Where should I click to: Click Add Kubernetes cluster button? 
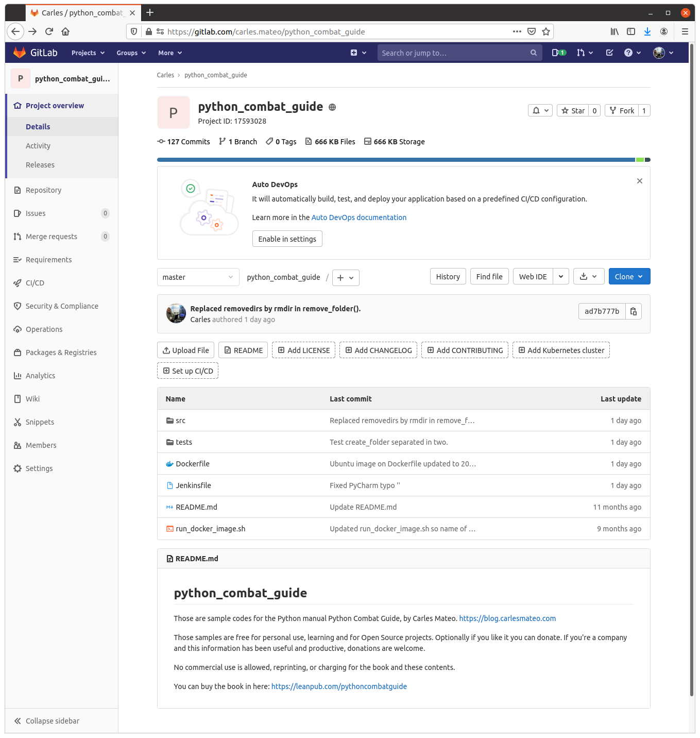pos(561,350)
